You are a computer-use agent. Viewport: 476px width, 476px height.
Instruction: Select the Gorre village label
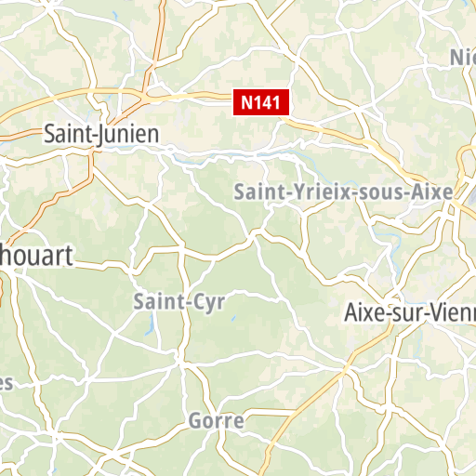[x=217, y=421]
